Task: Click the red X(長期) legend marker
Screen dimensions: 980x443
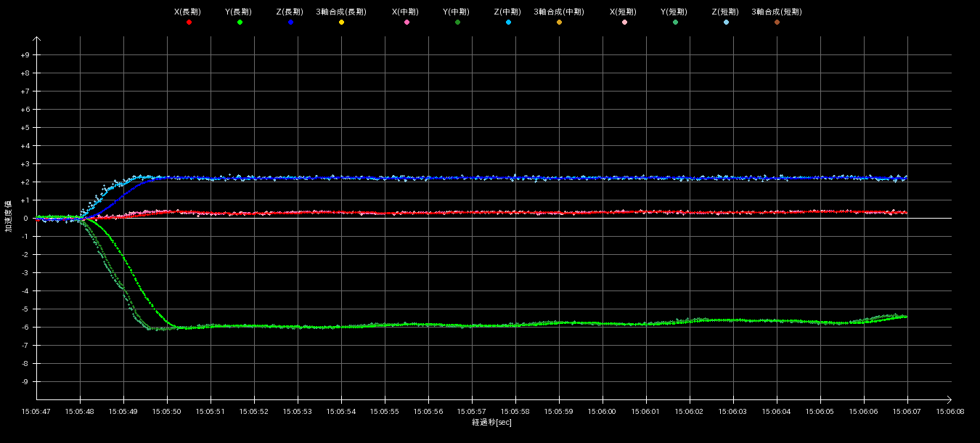Action: click(189, 23)
